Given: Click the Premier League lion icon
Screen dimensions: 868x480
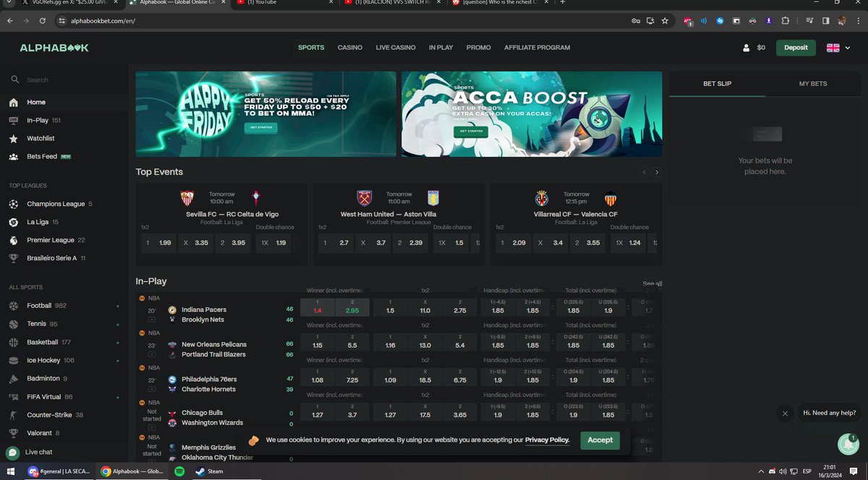Looking at the screenshot, I should [x=14, y=240].
